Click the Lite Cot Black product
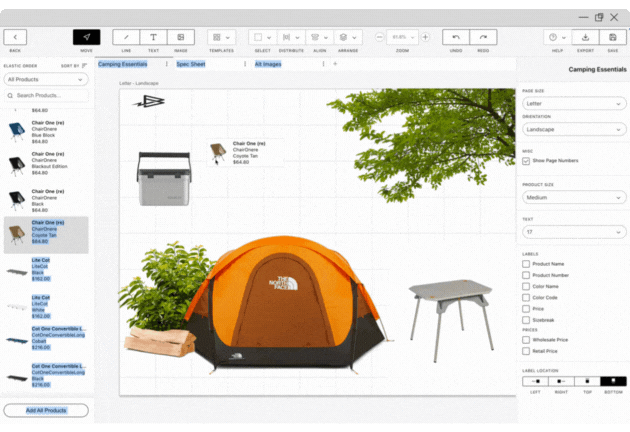630x432 pixels. [46, 269]
